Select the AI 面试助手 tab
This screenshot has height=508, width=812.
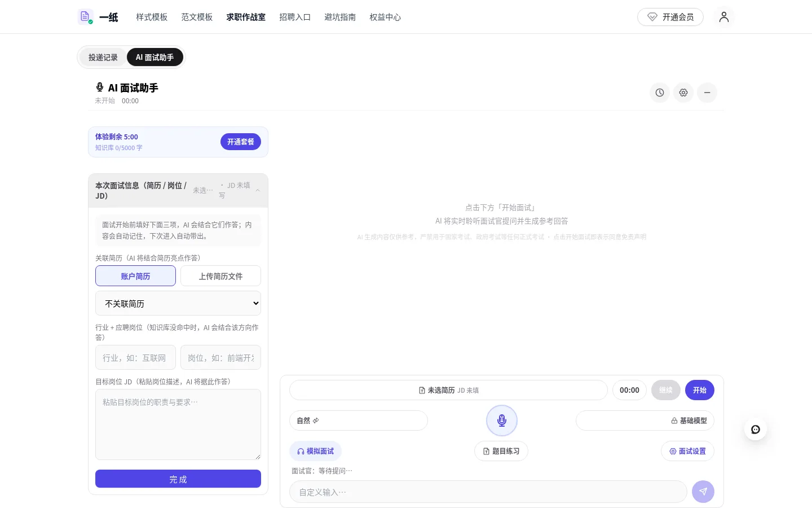(155, 57)
